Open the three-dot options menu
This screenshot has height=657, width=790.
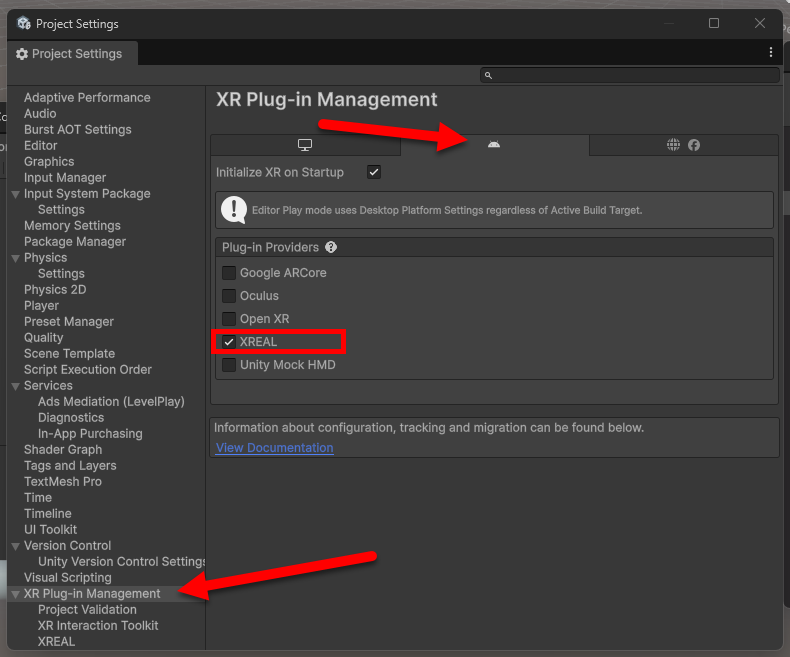[770, 52]
